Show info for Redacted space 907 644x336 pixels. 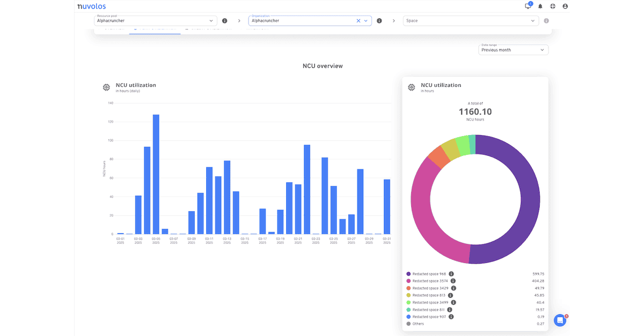(x=451, y=317)
